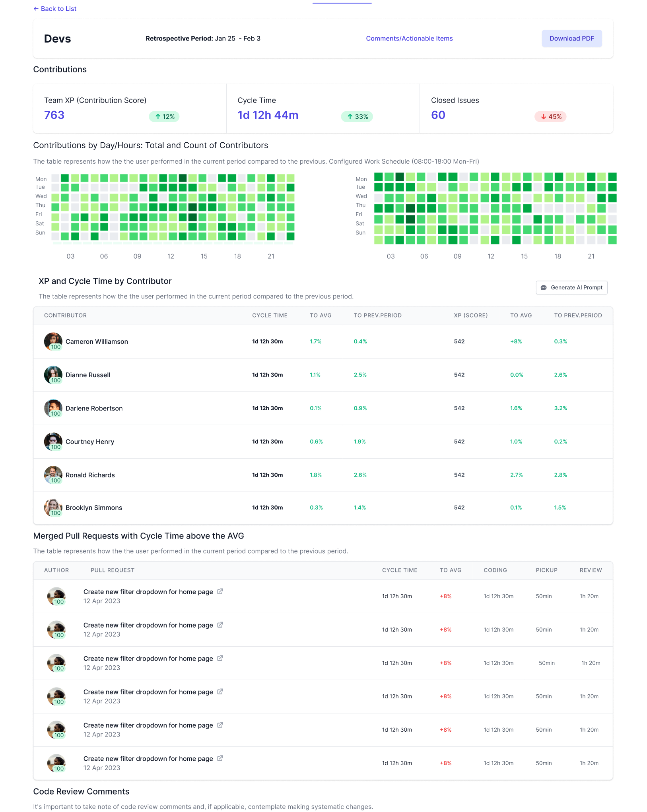
Task: Generate an AI Prompt for contributors
Action: (571, 287)
